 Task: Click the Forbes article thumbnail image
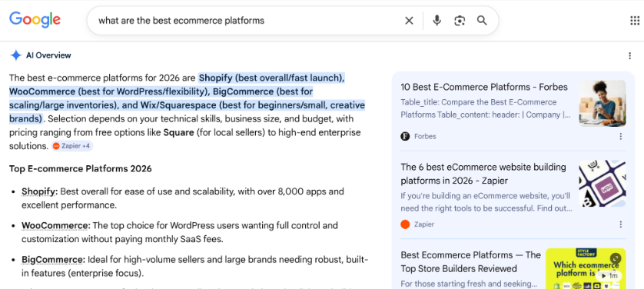[602, 104]
